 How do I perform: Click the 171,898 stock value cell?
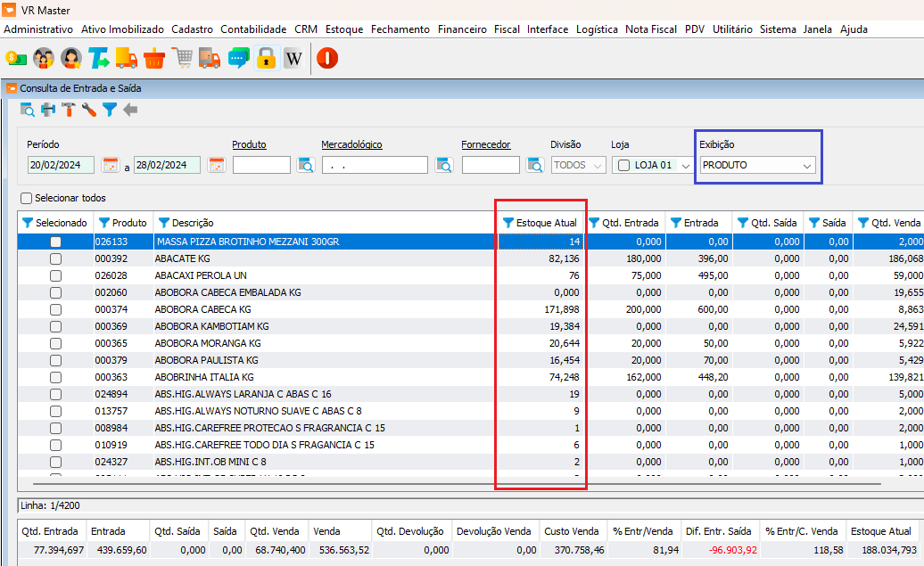coord(540,309)
